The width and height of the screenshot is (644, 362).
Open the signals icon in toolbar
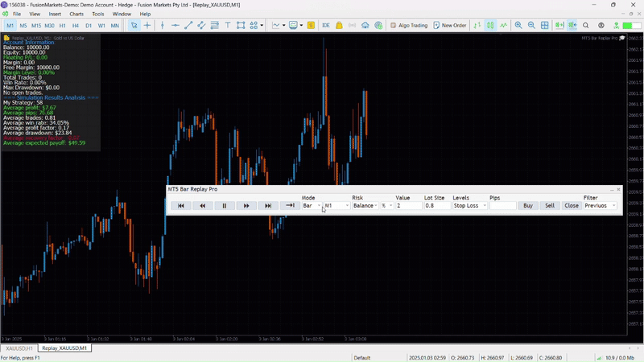click(x=352, y=26)
